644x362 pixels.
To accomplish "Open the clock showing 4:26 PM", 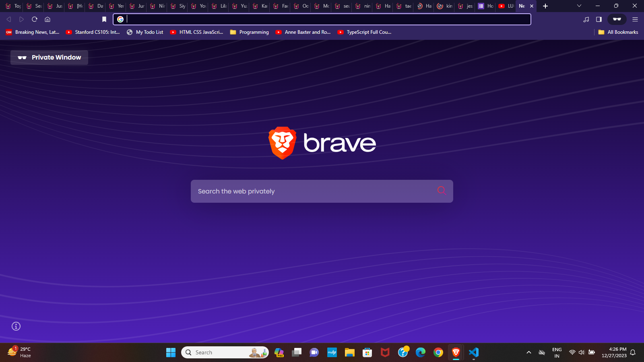I will [614, 352].
